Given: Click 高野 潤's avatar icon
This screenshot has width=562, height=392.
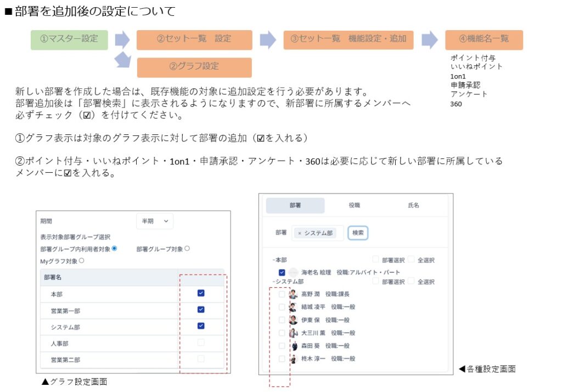Looking at the screenshot, I should coord(293,294).
